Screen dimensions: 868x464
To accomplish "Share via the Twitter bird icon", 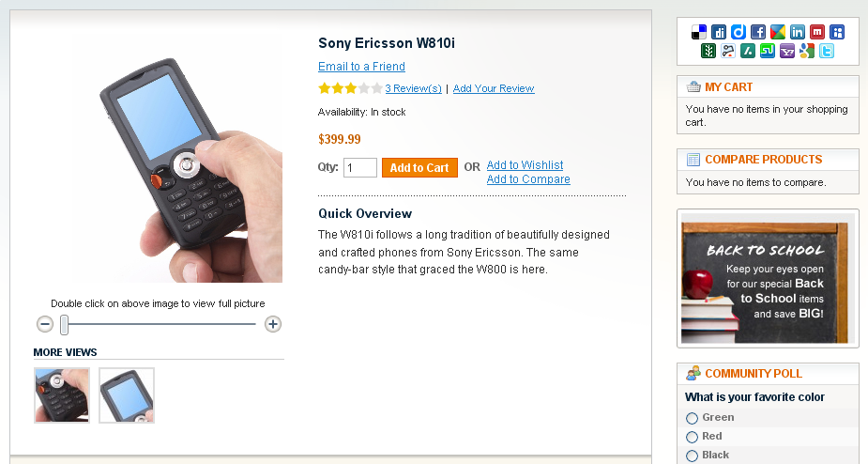I will [x=827, y=51].
